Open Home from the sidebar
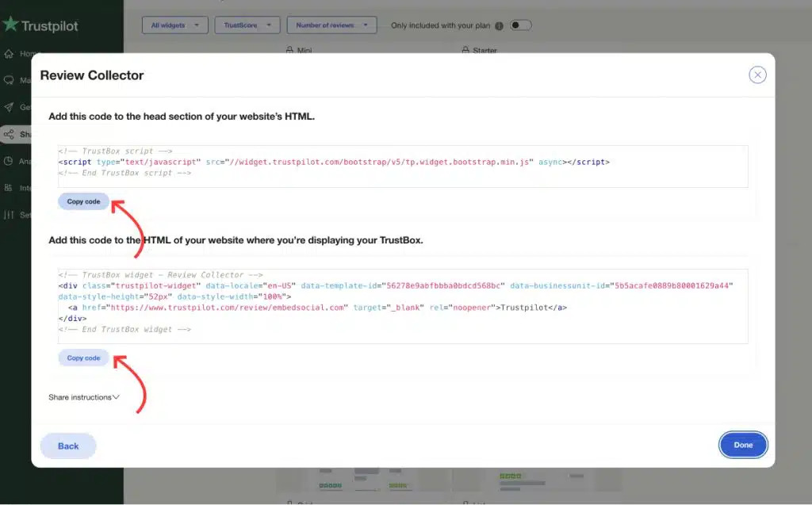Screen dimensions: 812x505 click(10, 54)
